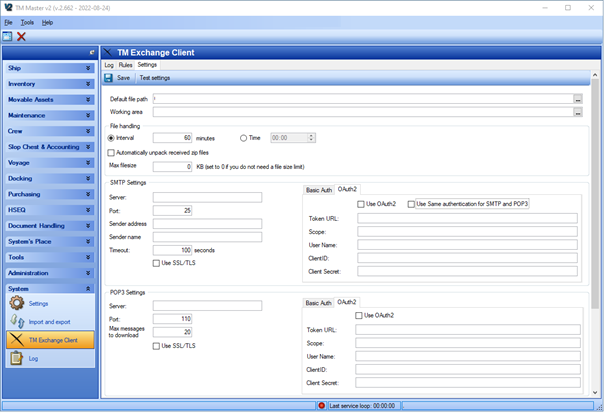Browse for Working area folder
This screenshot has width=605, height=413.
pos(578,113)
